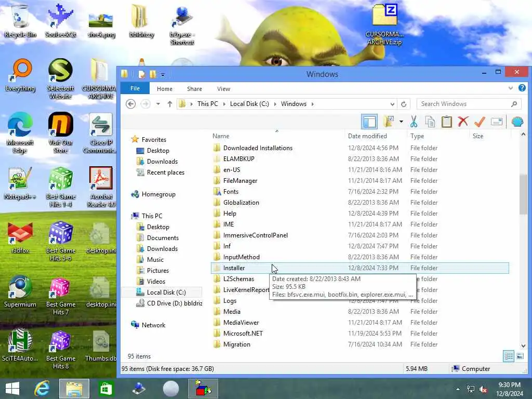Click the New folder icon in title bar
The height and width of the screenshot is (399, 532).
click(153, 74)
